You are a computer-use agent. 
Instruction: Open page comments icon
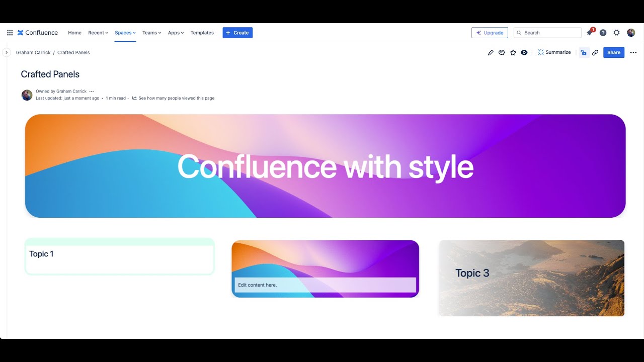click(x=502, y=52)
